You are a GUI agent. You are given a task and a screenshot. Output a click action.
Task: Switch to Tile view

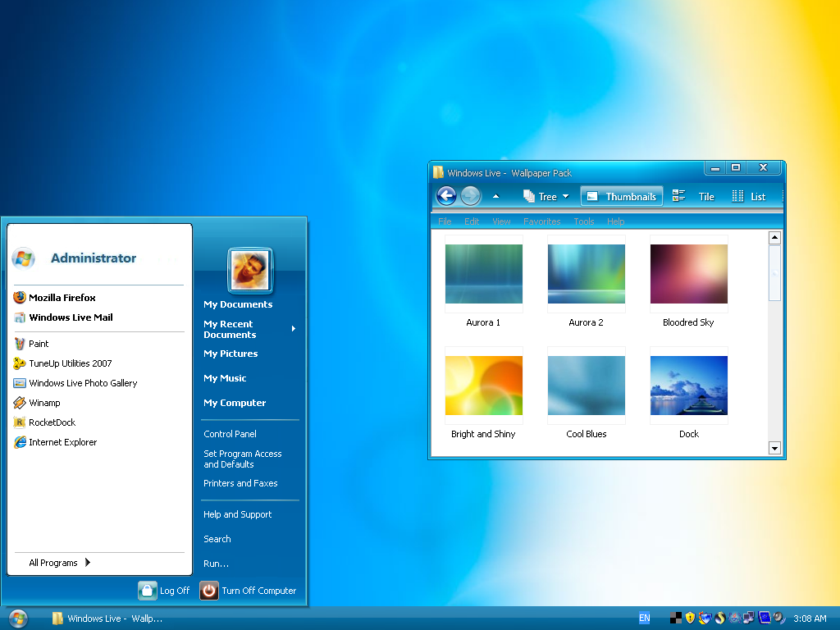pyautogui.click(x=693, y=197)
